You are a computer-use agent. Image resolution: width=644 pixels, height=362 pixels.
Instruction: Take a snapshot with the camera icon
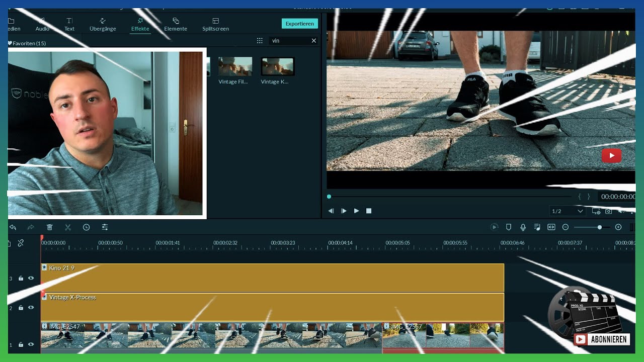click(x=608, y=212)
